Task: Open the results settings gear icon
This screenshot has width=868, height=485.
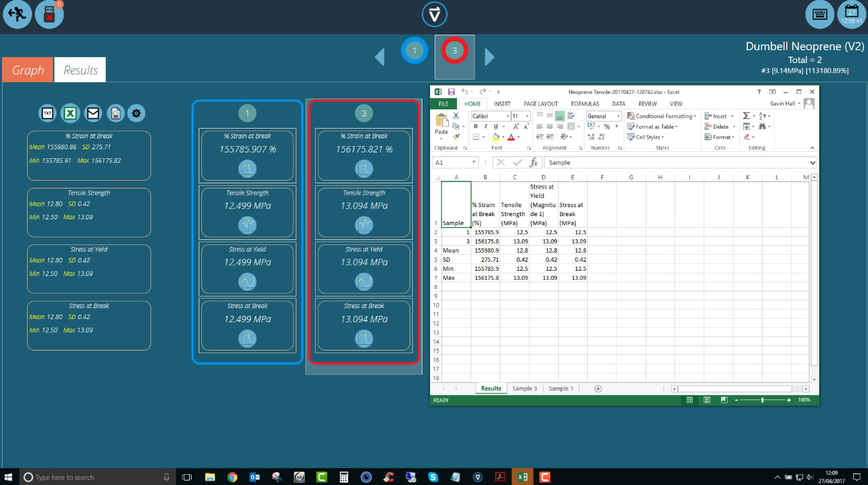Action: tap(136, 114)
